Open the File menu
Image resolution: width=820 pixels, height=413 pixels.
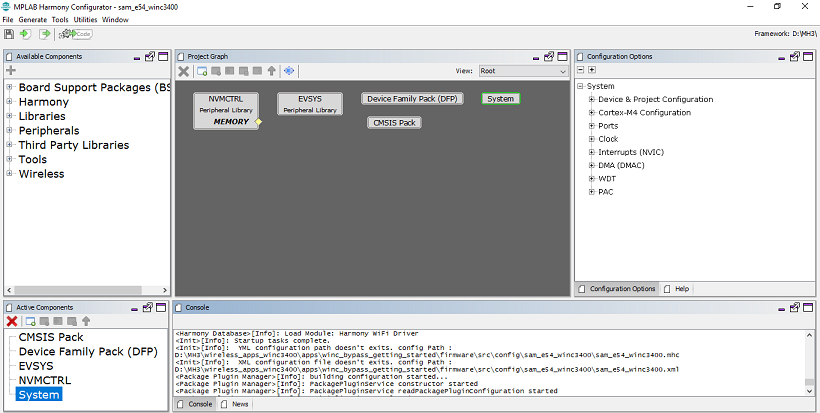pos(8,20)
